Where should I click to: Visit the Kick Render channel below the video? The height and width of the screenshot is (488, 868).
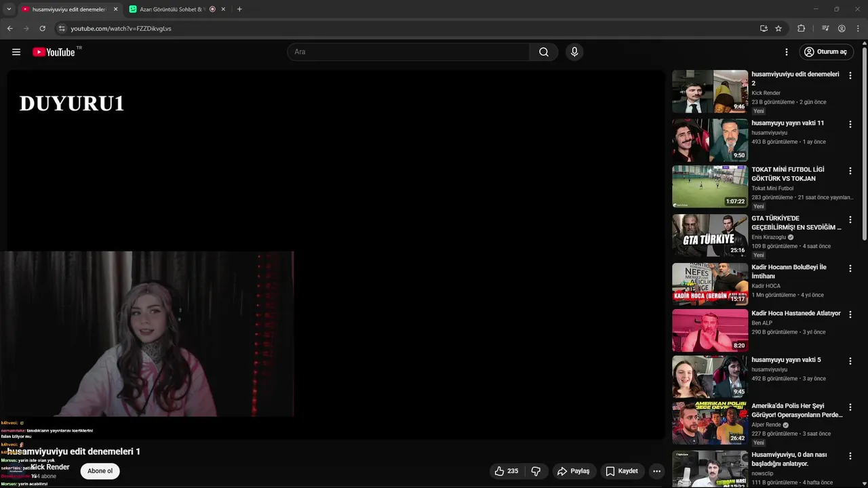pyautogui.click(x=50, y=467)
